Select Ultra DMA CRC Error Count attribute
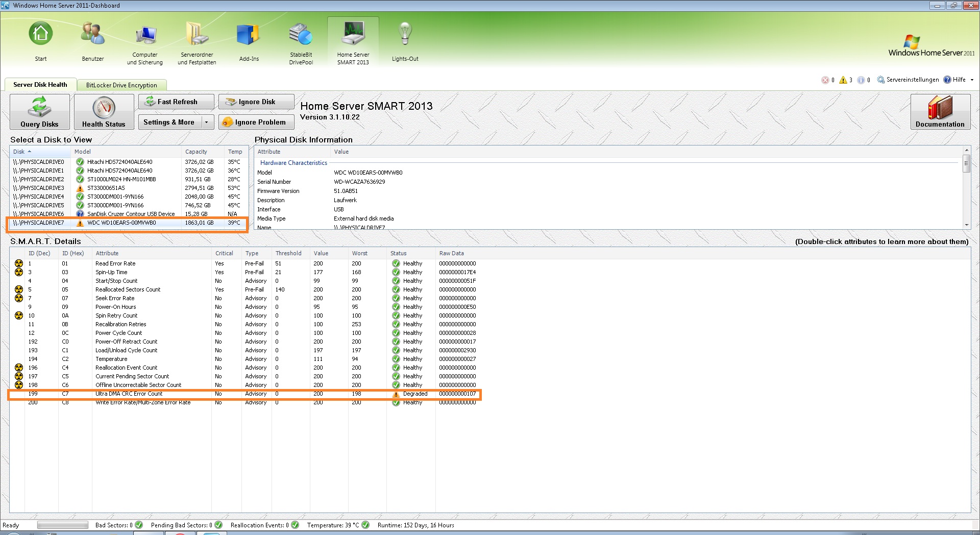The width and height of the screenshot is (980, 535). click(x=245, y=394)
